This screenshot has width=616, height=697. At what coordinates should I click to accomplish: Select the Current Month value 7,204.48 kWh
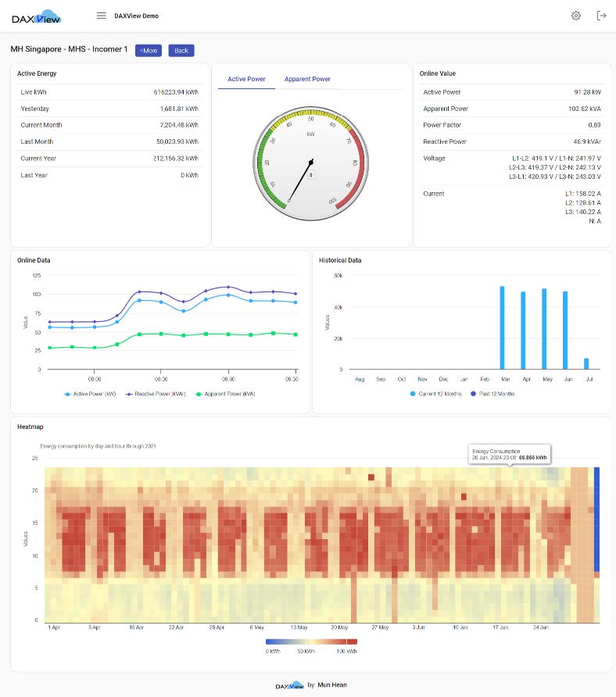coord(179,125)
